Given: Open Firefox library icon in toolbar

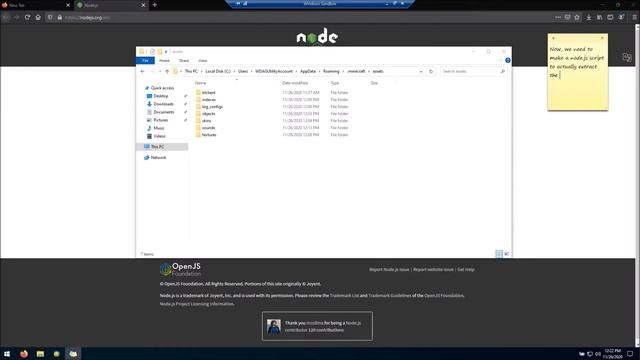Looking at the screenshot, I should (599, 18).
